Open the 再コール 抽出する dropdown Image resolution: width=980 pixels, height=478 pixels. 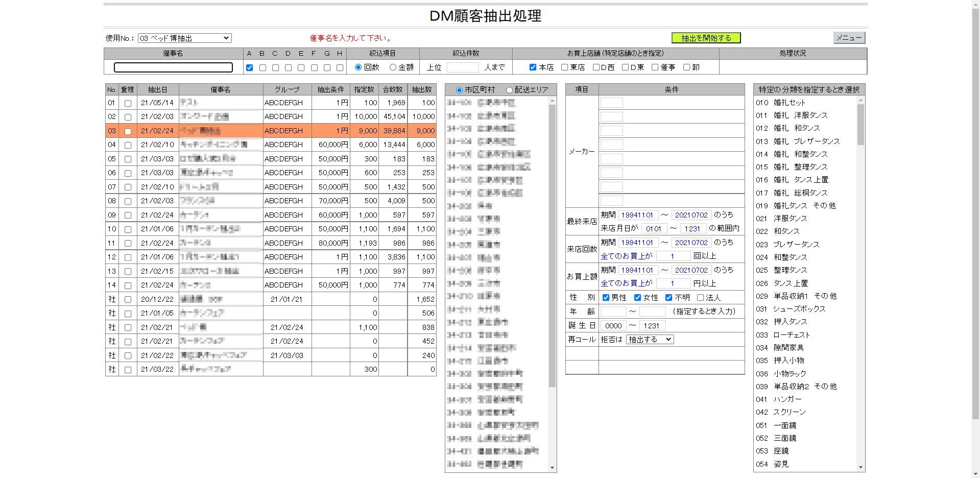coord(650,339)
